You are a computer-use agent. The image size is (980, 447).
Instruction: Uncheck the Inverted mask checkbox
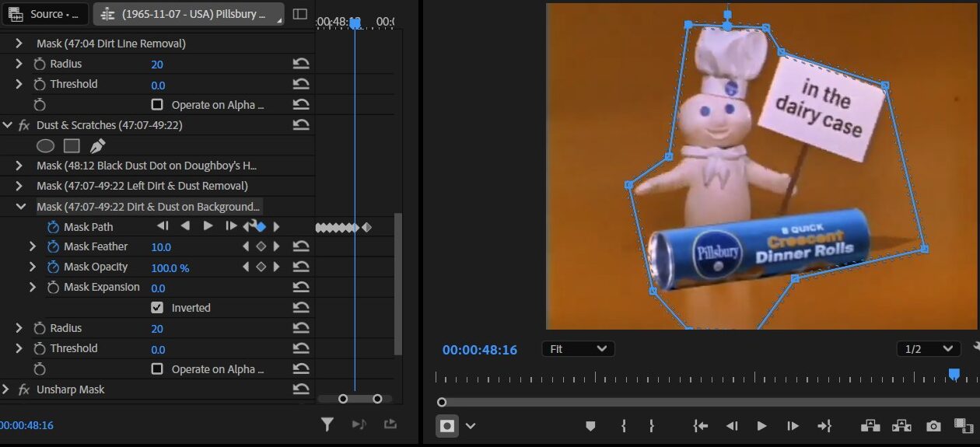pyautogui.click(x=157, y=308)
